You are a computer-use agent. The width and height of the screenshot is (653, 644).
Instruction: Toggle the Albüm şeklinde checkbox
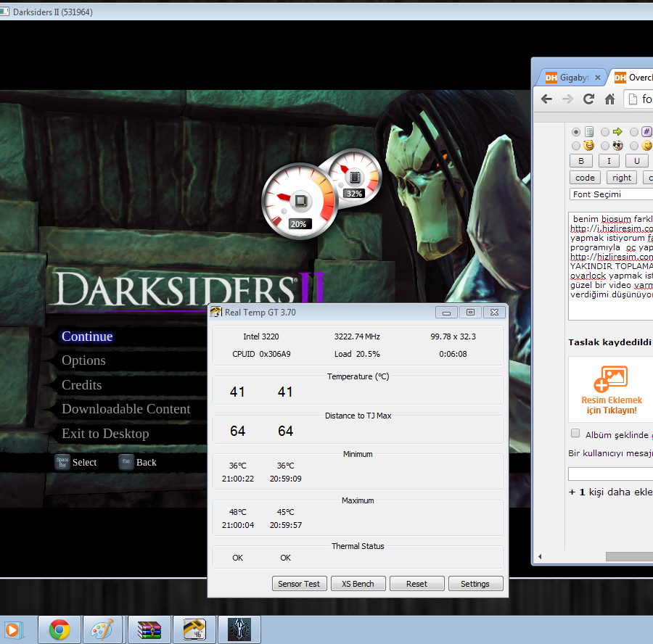point(575,434)
